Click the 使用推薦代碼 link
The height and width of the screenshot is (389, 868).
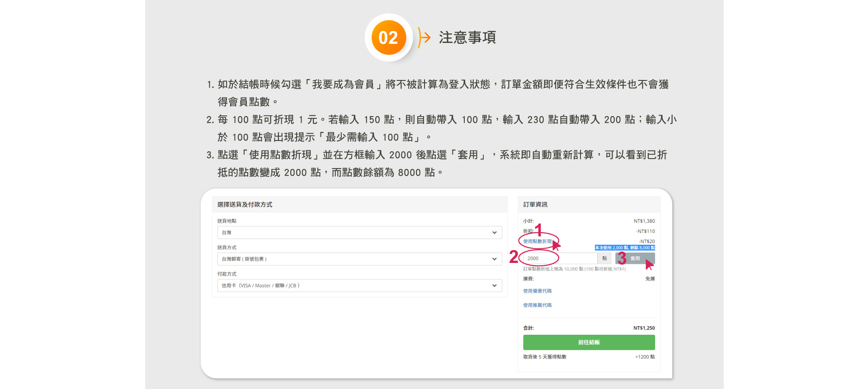(x=537, y=305)
